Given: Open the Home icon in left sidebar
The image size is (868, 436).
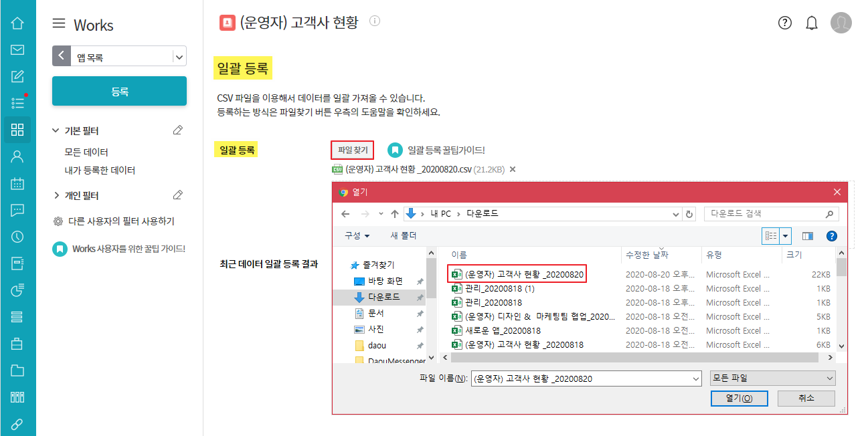Looking at the screenshot, I should (17, 23).
